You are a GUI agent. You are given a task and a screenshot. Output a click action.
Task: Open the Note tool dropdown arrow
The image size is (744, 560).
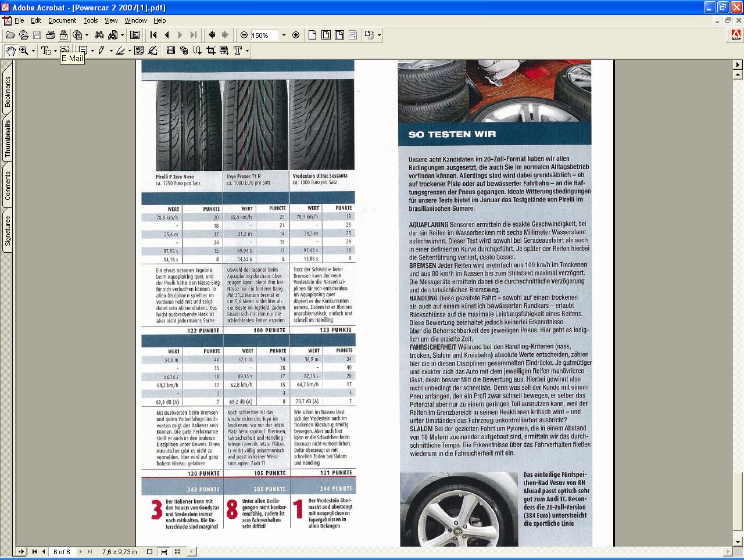coord(92,51)
